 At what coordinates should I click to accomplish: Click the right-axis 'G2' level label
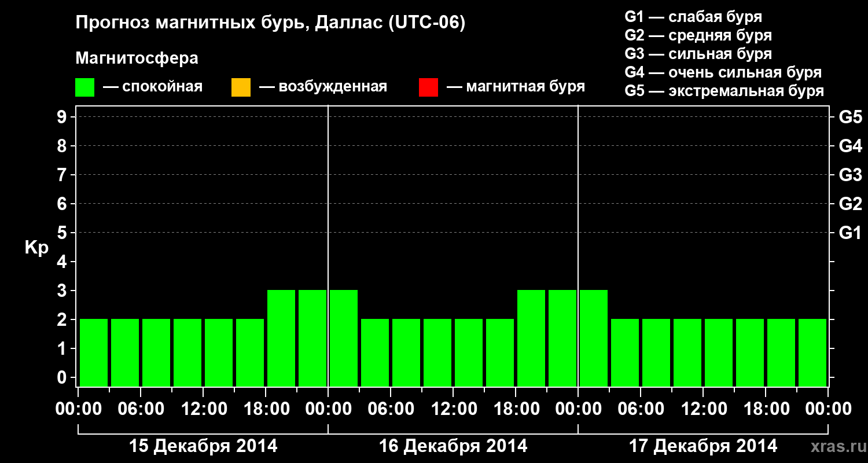(x=851, y=204)
